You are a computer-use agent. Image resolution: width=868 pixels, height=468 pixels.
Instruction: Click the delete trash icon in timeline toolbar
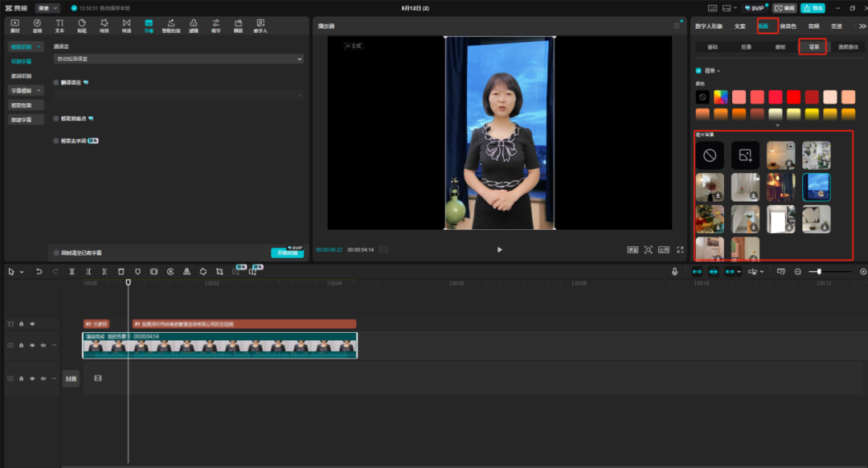pyautogui.click(x=121, y=272)
